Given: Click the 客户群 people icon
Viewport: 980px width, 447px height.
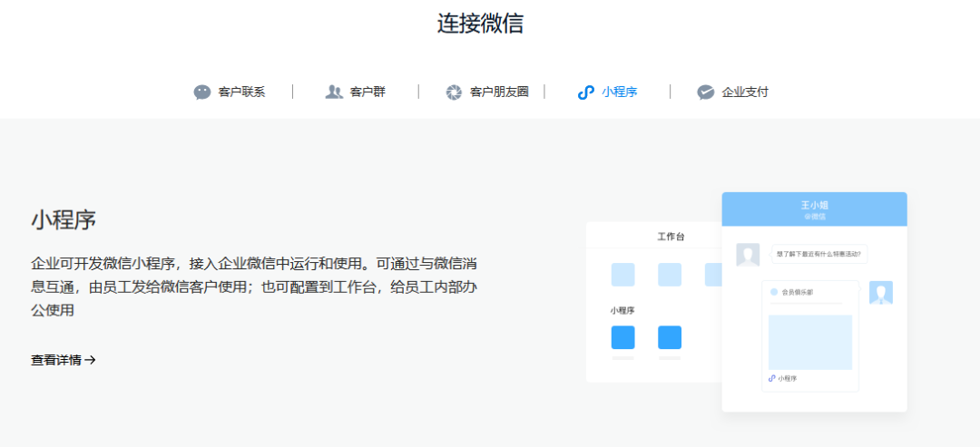Looking at the screenshot, I should [334, 92].
